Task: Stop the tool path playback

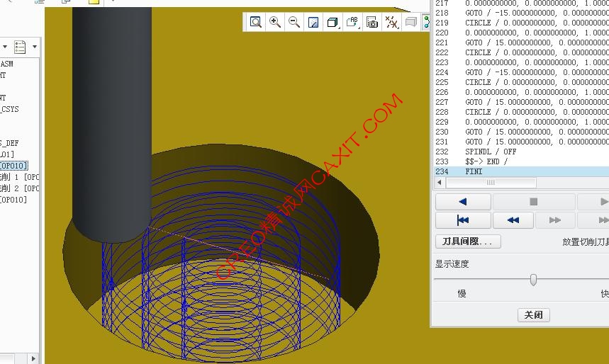Action: (x=534, y=201)
